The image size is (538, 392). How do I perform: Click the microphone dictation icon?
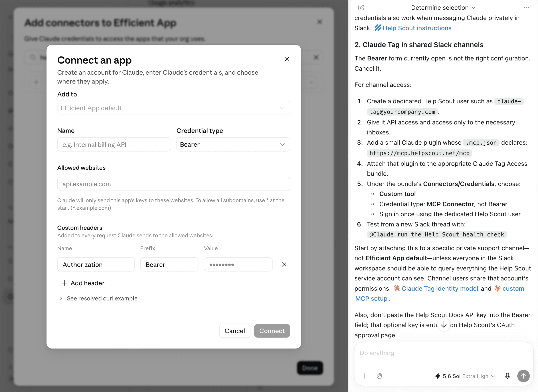507,376
